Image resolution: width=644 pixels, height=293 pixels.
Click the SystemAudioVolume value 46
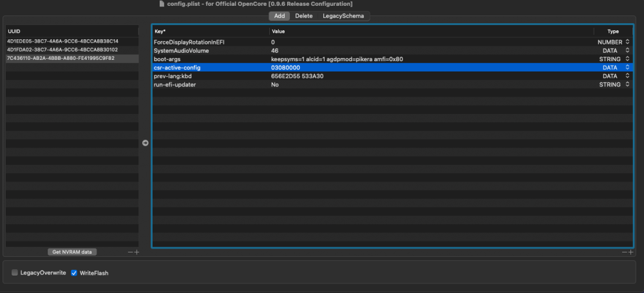pos(275,50)
